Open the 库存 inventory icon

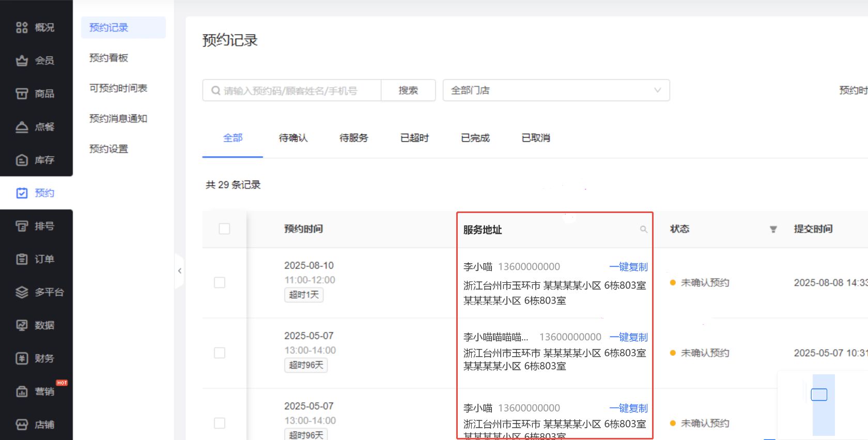(x=22, y=160)
